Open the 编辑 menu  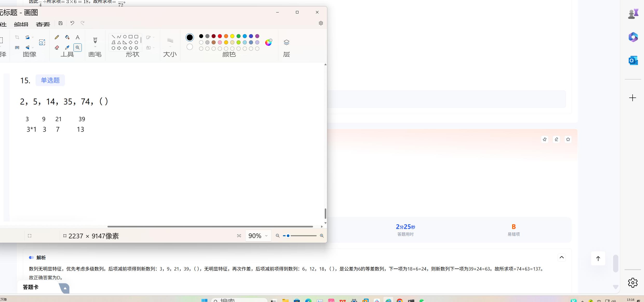coord(21,24)
